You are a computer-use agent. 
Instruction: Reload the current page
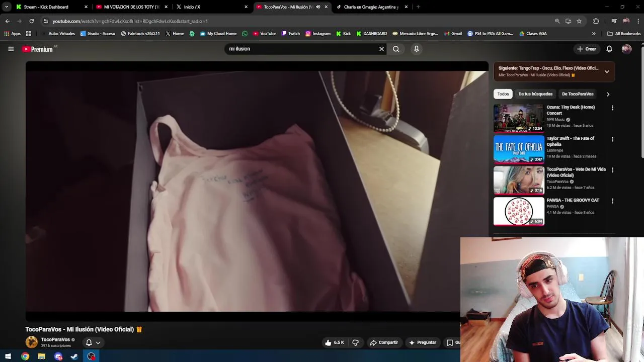click(x=31, y=21)
